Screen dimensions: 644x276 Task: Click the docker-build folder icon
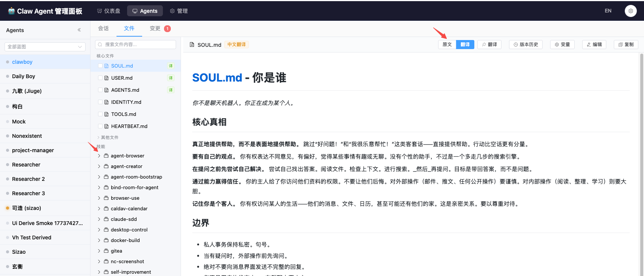tap(106, 240)
